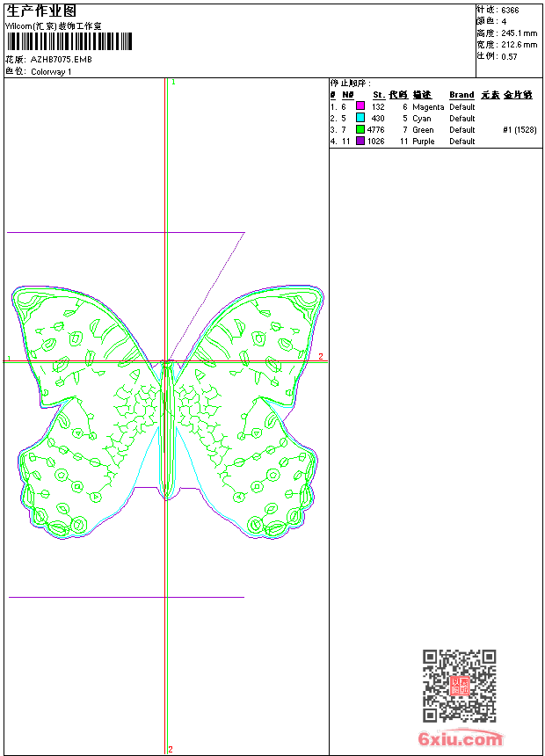
Task: Click the Brand column header
Action: 461,95
